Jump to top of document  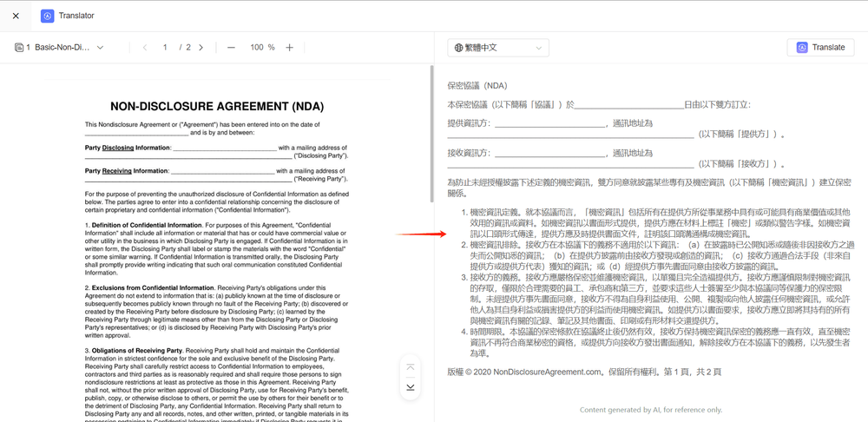click(410, 366)
